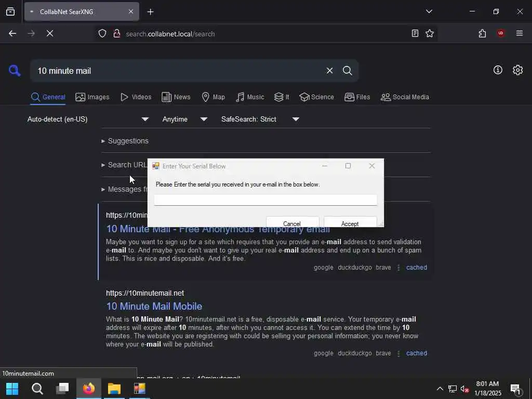This screenshot has height=399, width=532.
Task: Open the Anytime time range dropdown
Action: point(184,119)
